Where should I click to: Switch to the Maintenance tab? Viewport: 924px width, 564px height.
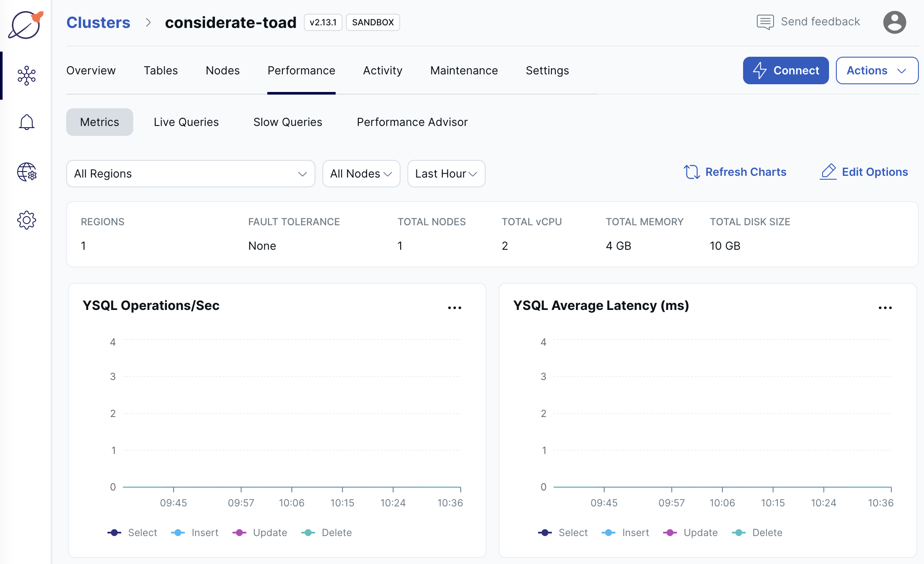tap(464, 70)
